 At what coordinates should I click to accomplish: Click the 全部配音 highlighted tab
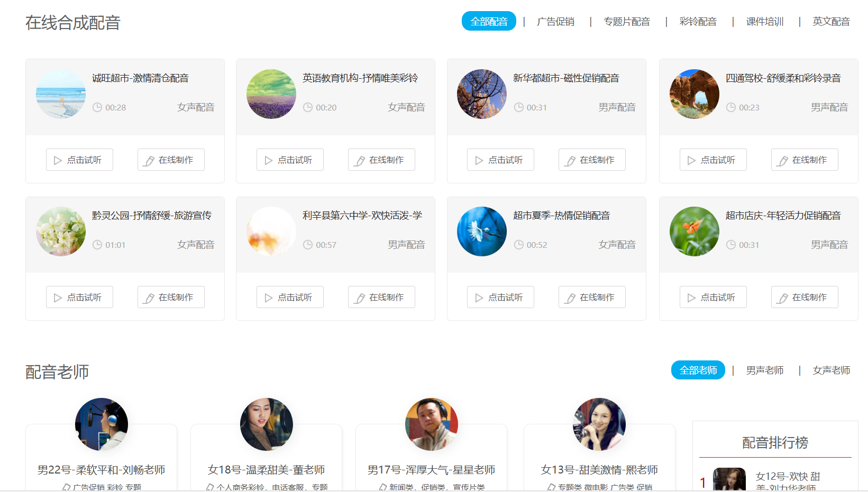pos(489,22)
